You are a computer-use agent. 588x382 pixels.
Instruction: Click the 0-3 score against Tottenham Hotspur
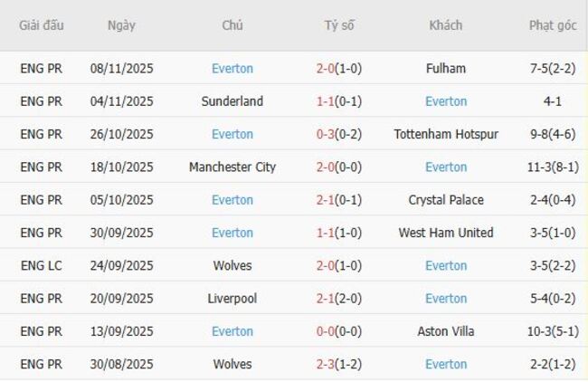(326, 134)
